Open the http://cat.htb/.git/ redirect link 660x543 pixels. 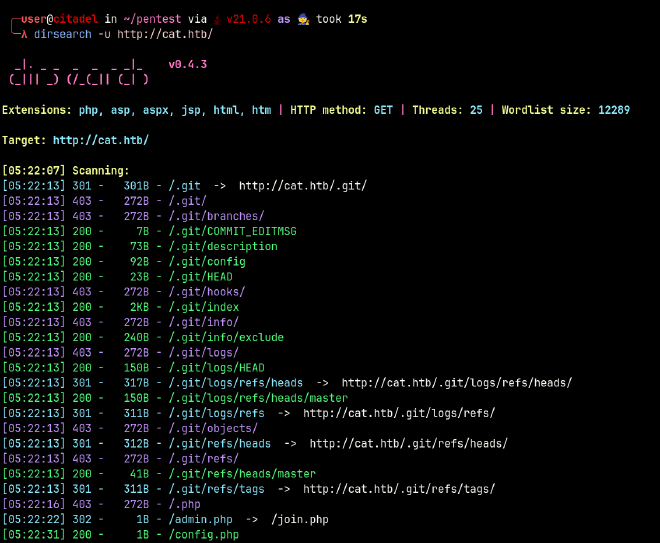(x=303, y=186)
